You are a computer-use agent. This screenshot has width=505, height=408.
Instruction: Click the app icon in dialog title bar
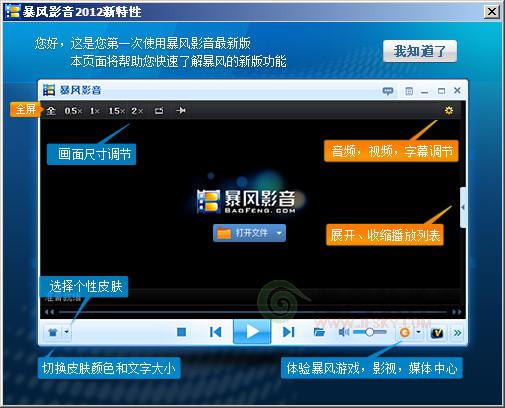(12, 12)
